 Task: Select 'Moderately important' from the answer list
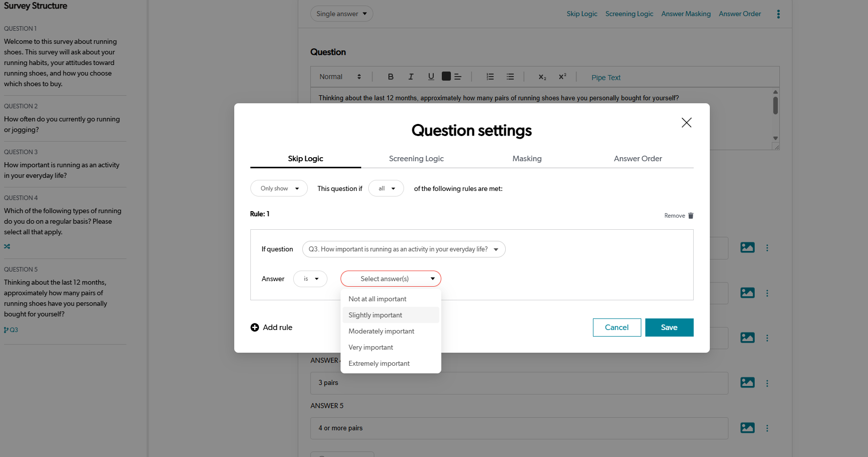point(381,331)
